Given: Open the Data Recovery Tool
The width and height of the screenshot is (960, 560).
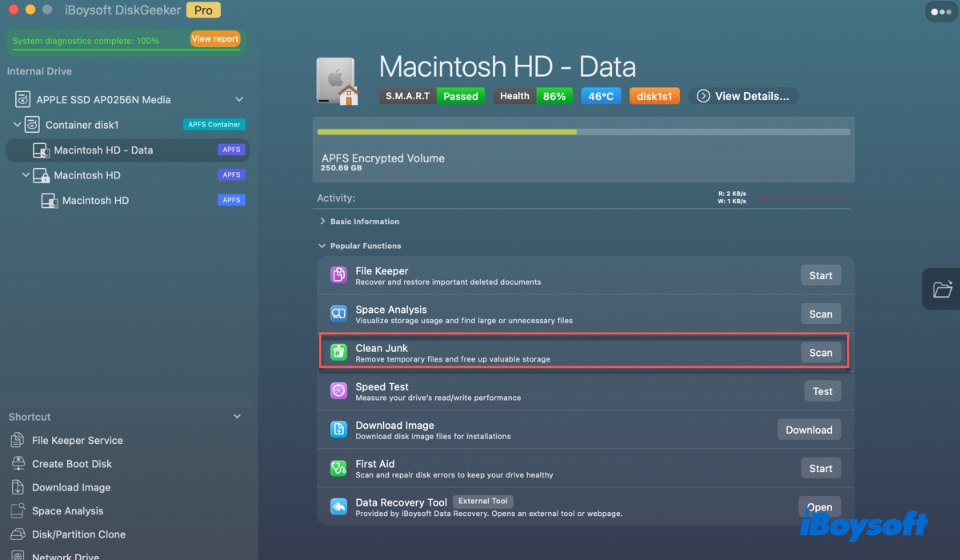Looking at the screenshot, I should click(820, 507).
